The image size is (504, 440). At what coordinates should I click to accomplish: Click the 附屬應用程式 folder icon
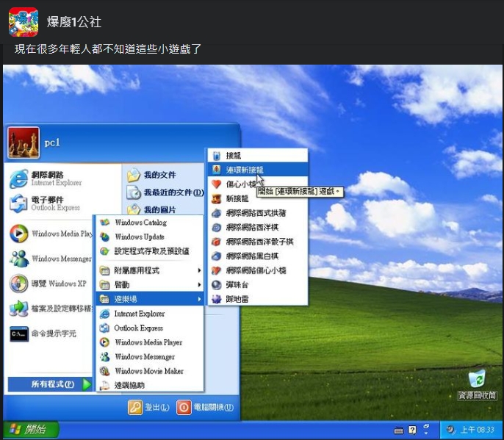click(104, 270)
